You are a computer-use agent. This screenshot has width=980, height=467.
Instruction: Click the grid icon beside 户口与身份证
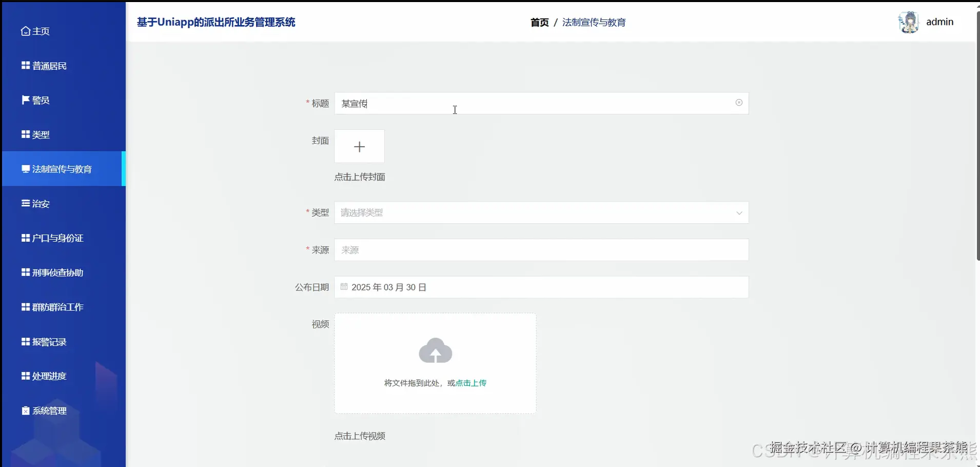coord(26,238)
